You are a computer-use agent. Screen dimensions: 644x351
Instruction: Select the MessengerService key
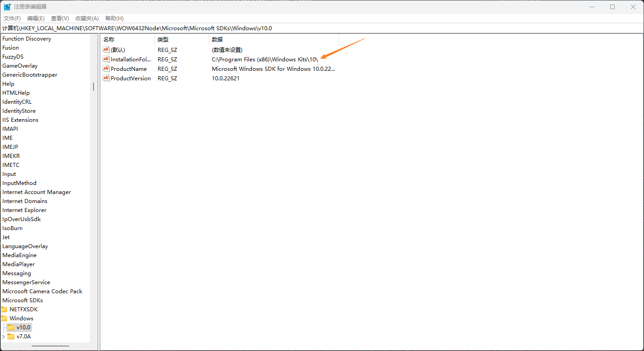pyautogui.click(x=26, y=282)
